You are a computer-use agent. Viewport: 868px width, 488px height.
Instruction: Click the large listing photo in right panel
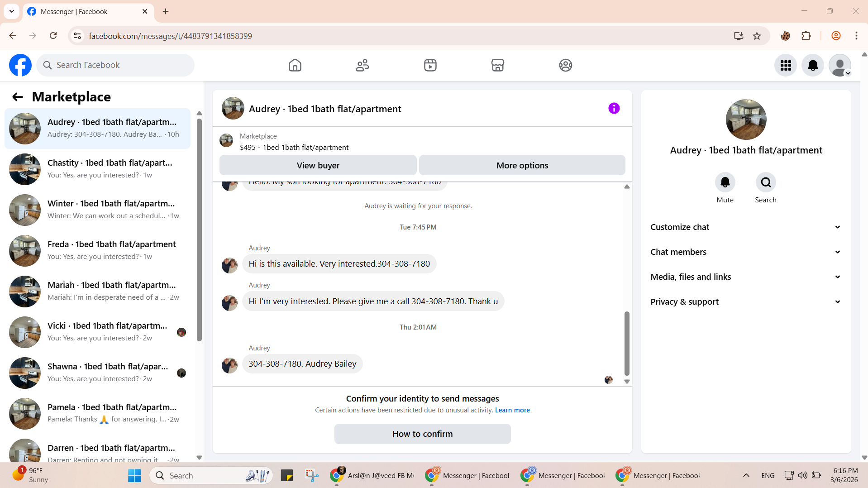pos(746,119)
